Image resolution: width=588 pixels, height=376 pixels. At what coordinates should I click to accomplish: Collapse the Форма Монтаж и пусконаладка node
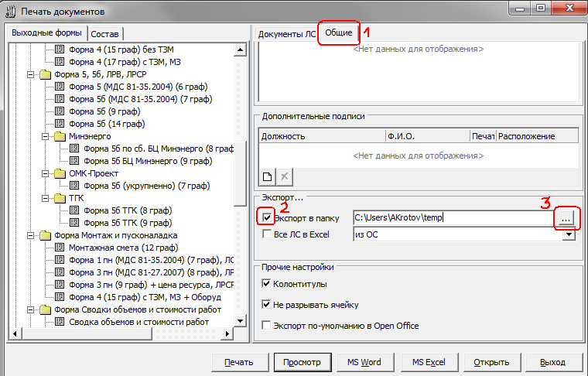tap(31, 235)
